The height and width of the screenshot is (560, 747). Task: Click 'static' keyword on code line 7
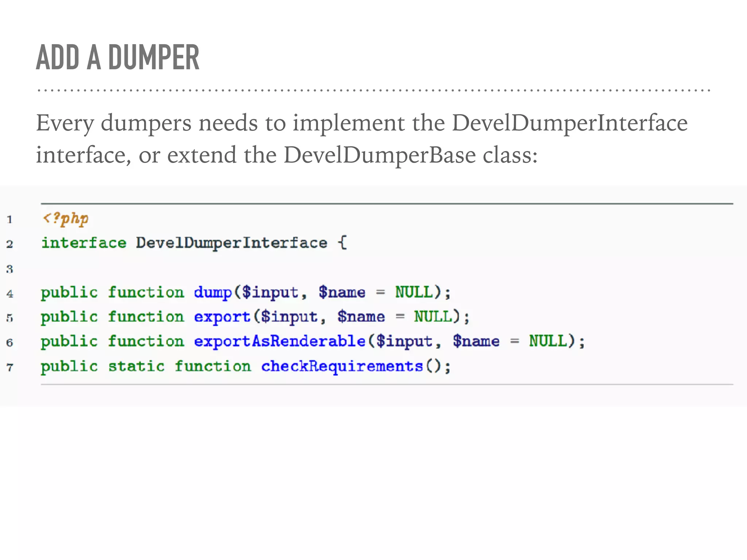click(x=136, y=366)
